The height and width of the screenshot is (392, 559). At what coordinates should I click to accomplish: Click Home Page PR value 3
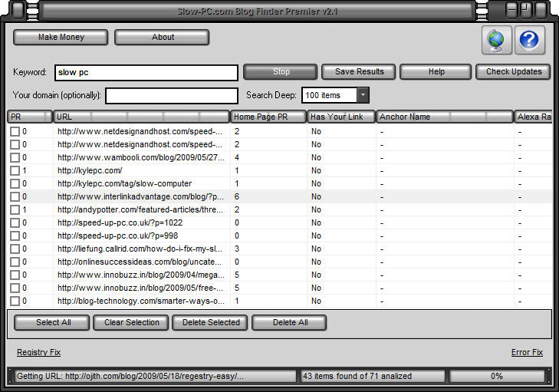[x=237, y=249]
